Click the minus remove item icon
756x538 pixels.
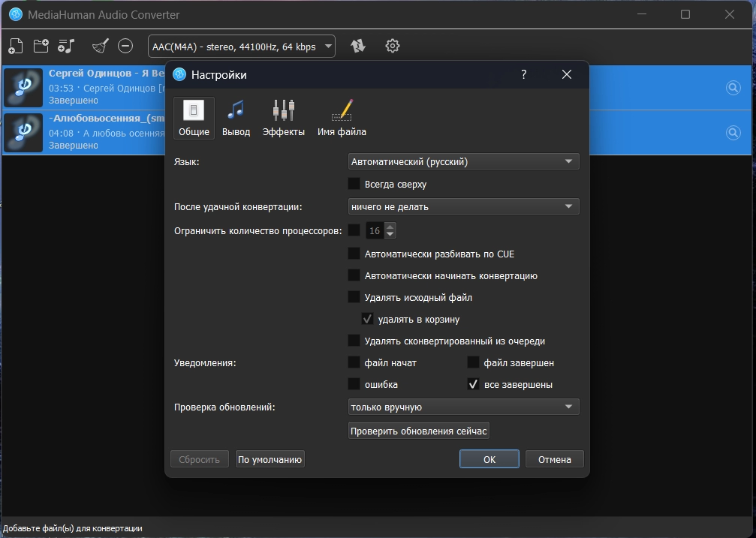pyautogui.click(x=125, y=47)
